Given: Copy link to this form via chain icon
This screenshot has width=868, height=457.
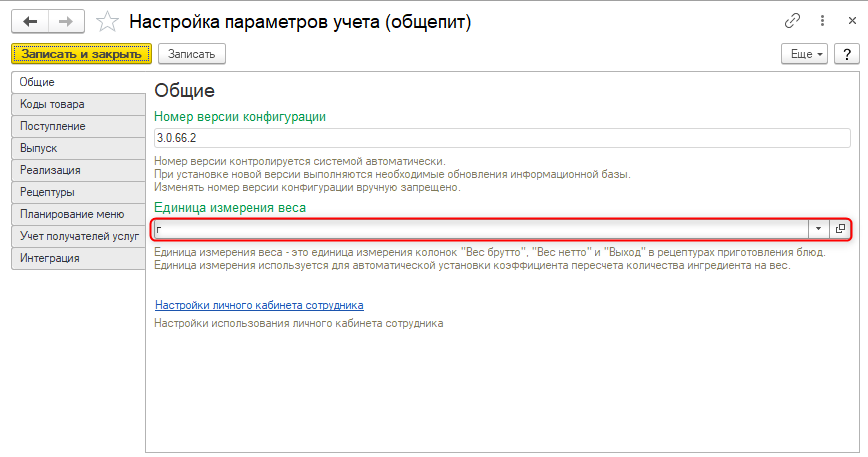Looking at the screenshot, I should (793, 21).
